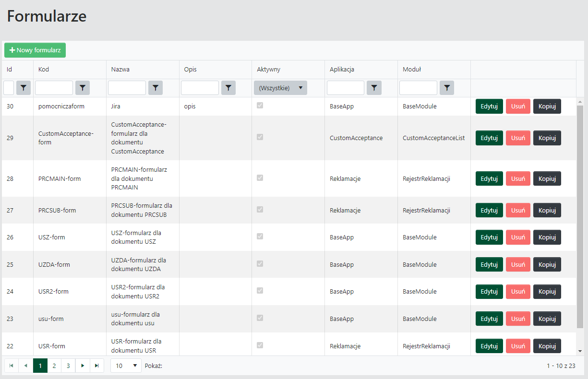Edit the pomocniczaform entry with Edytuj
The width and height of the screenshot is (588, 379).
pyautogui.click(x=489, y=106)
